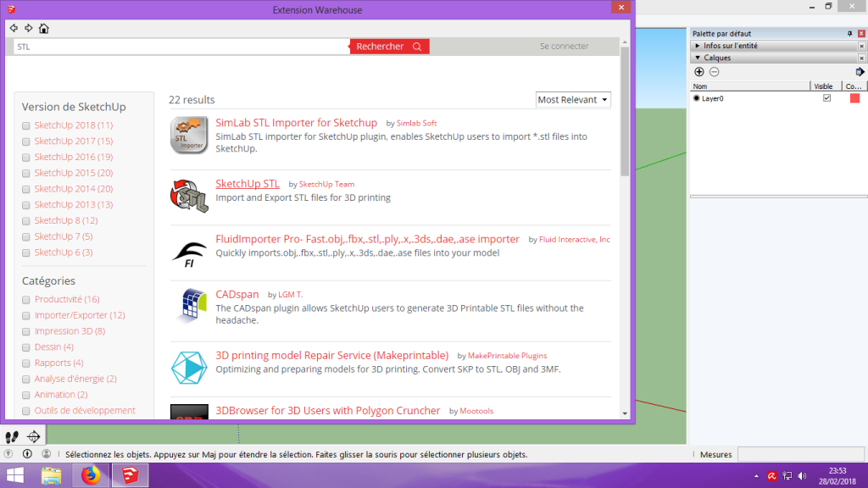868x488 pixels.
Task: Select the Walk footprints tool
Action: point(12,436)
